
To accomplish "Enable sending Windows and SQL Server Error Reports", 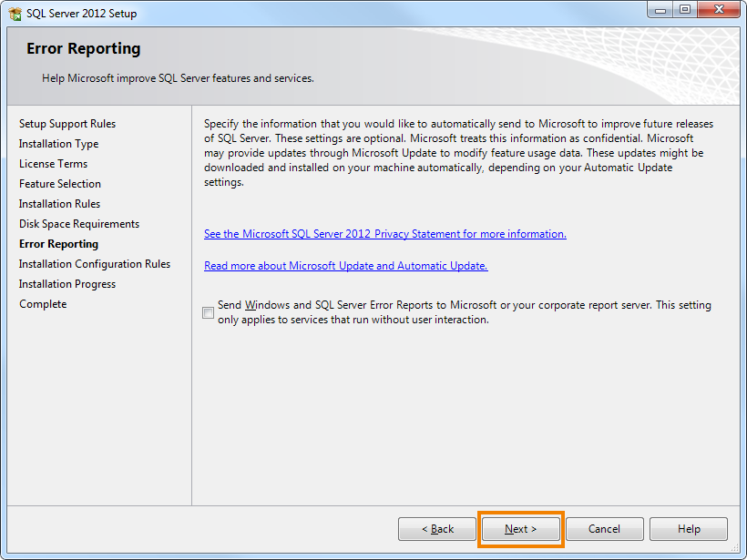I will [208, 312].
